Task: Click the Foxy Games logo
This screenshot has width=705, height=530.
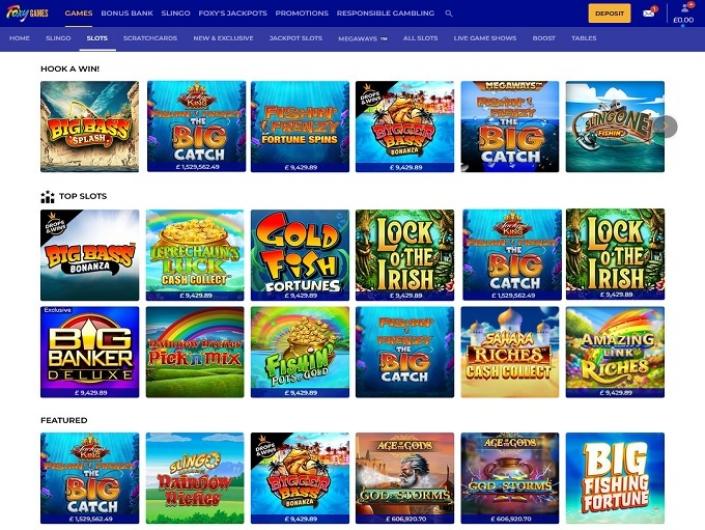Action: pyautogui.click(x=27, y=13)
